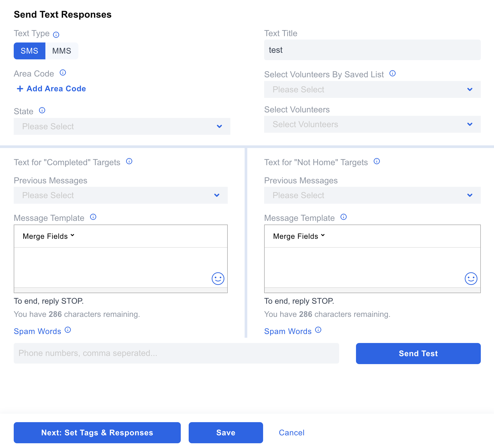Click Next: Set Tags & Responses

tap(97, 433)
